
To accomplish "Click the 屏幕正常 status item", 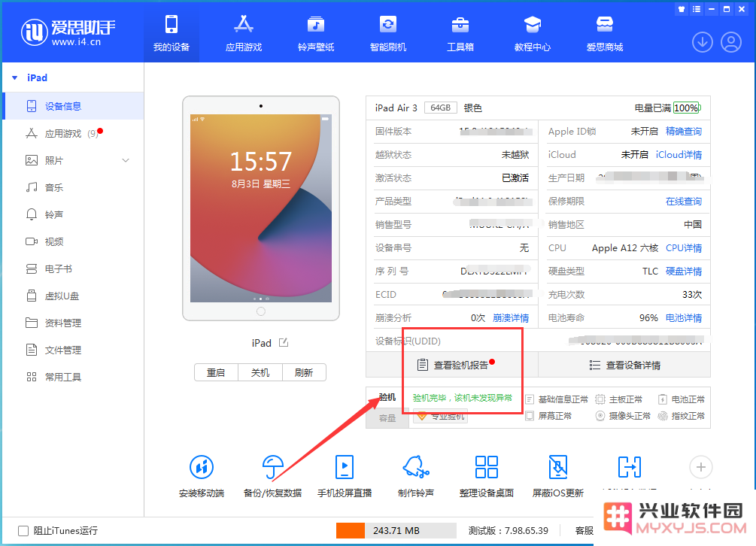I will (548, 416).
